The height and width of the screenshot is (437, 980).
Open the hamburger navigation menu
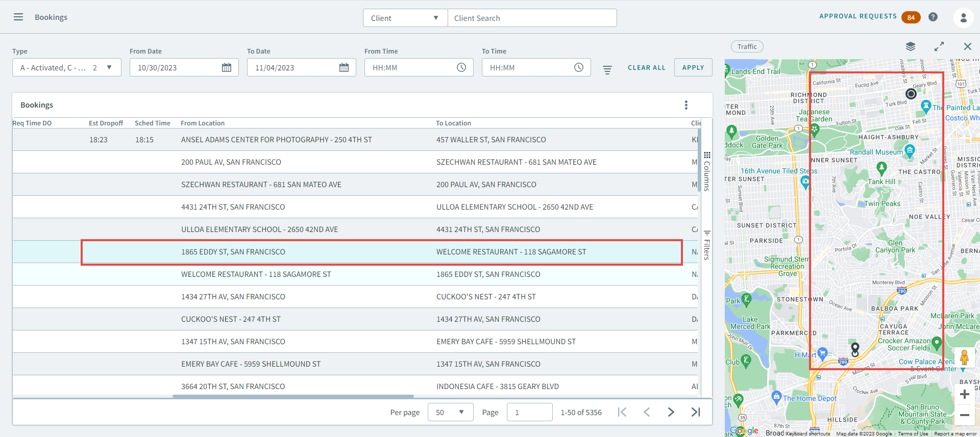click(18, 17)
